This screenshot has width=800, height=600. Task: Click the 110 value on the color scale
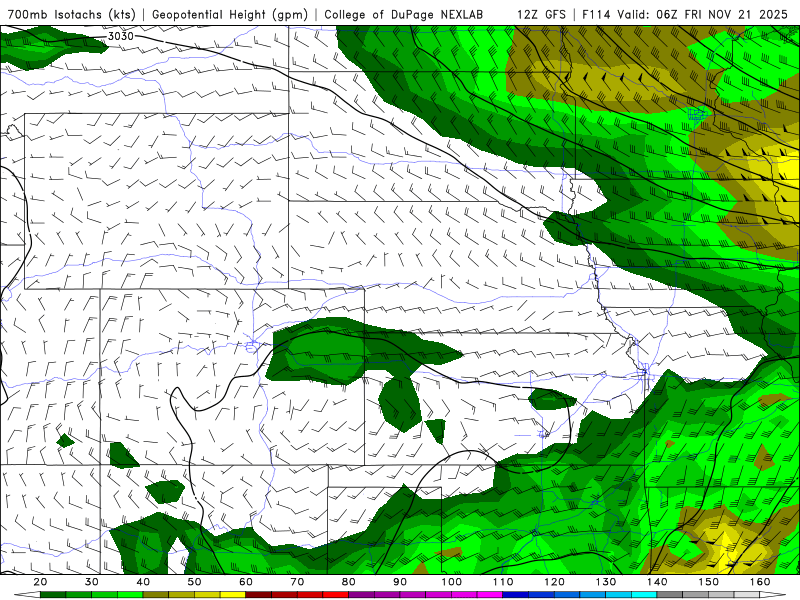[503, 582]
